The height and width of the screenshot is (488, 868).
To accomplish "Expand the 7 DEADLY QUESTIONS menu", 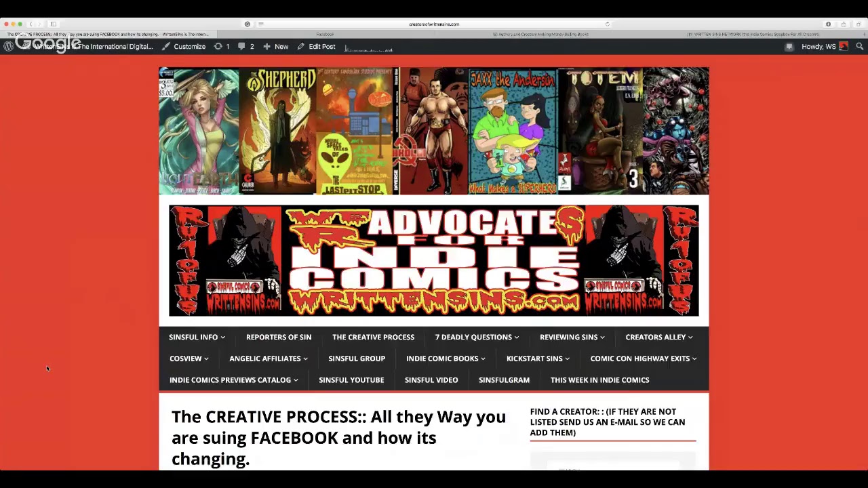I will tap(477, 337).
